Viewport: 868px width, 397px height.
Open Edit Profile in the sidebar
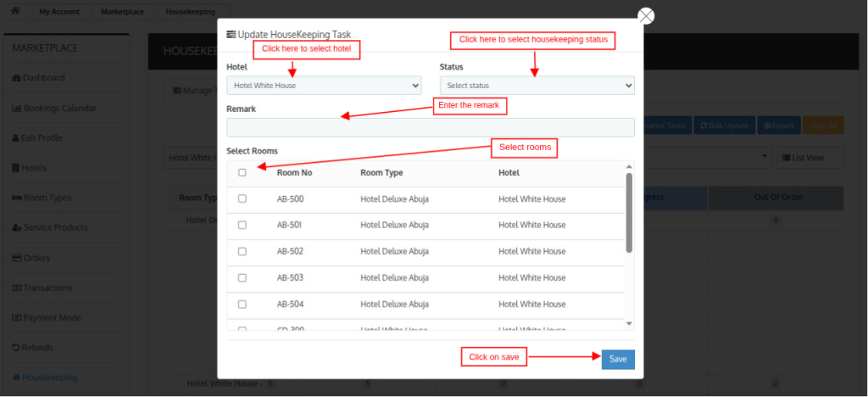click(42, 138)
